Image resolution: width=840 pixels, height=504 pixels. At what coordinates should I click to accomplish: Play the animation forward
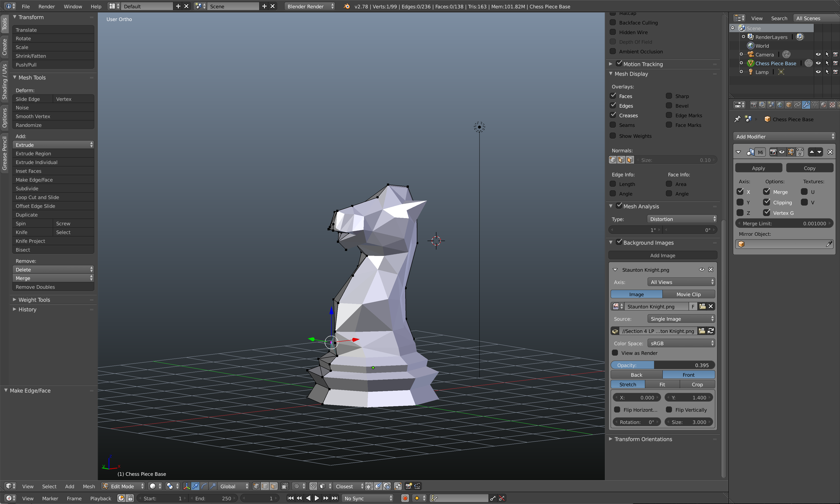[x=317, y=498]
